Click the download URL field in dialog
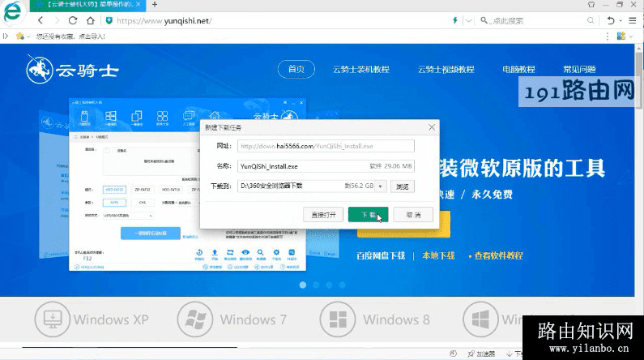Image resolution: width=644 pixels, height=360 pixels. click(326, 146)
